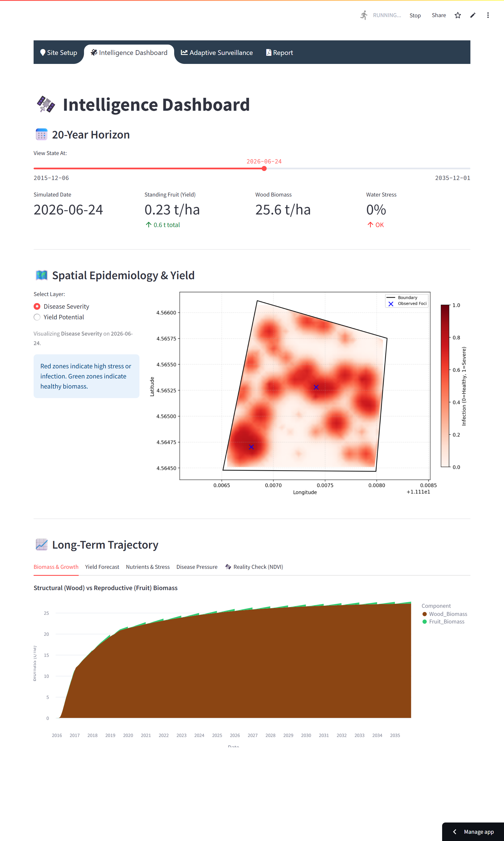The height and width of the screenshot is (841, 504).
Task: Toggle Fruit_Biomass series in chart legend
Action: coord(443,621)
